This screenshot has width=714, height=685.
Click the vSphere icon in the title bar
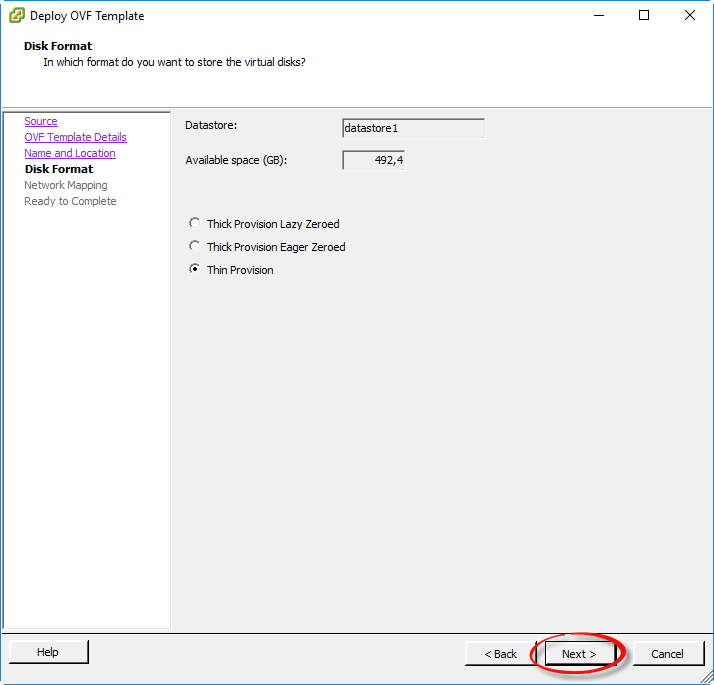[x=17, y=16]
